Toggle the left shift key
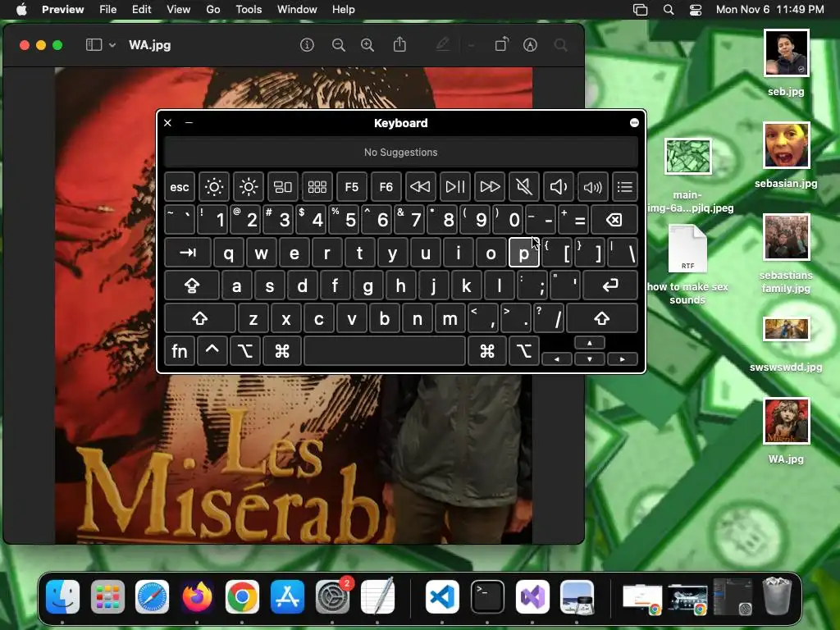Viewport: 840px width, 630px height. (x=200, y=318)
